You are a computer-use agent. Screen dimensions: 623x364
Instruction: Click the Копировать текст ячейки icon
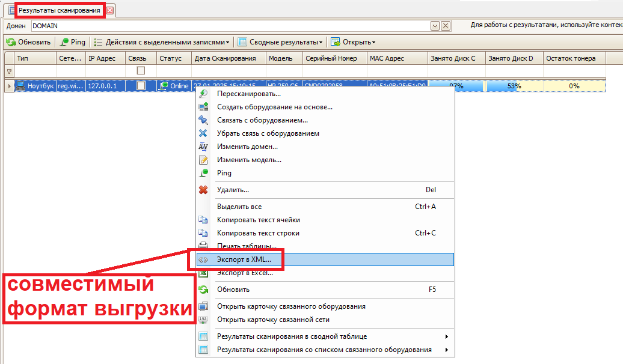tap(203, 219)
